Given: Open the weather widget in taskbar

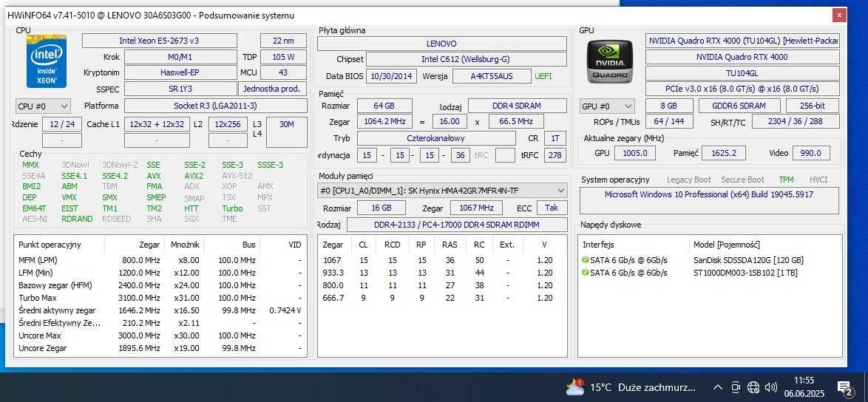Looking at the screenshot, I should [x=631, y=387].
